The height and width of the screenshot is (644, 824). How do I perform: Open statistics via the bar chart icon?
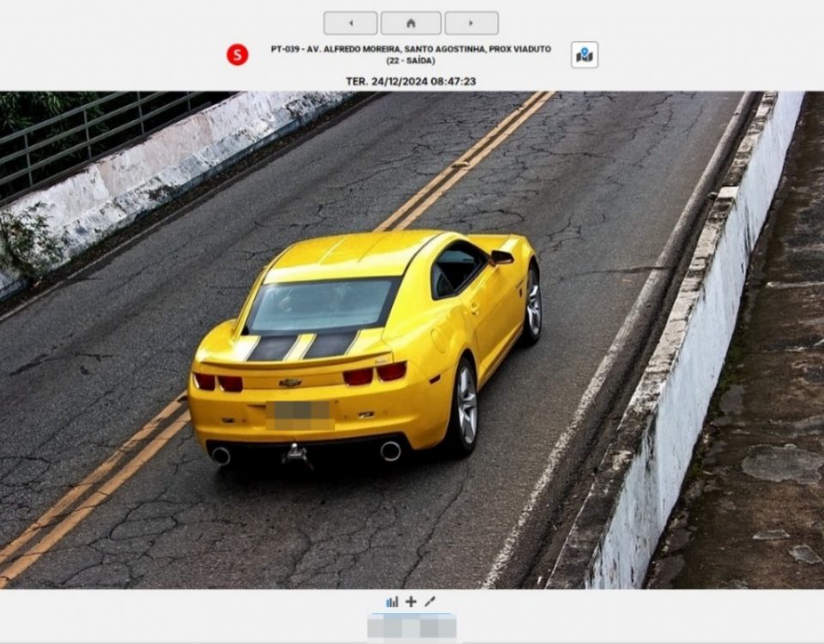point(392,602)
